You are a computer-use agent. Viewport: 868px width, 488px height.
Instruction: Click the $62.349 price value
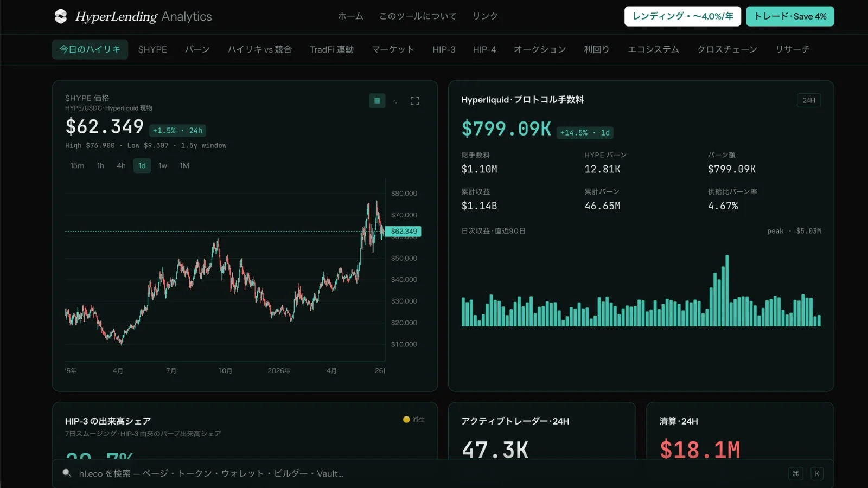click(105, 127)
